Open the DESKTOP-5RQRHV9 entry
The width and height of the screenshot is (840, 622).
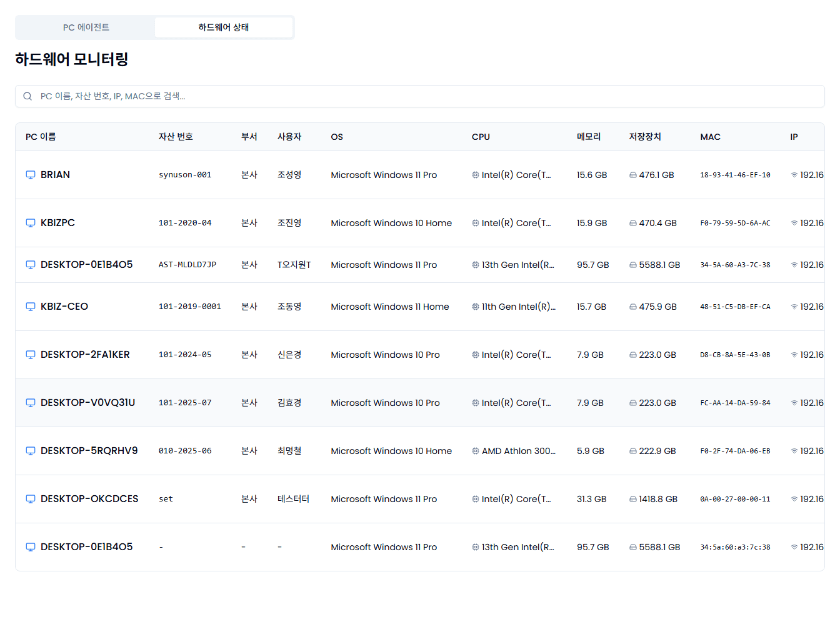coord(89,451)
